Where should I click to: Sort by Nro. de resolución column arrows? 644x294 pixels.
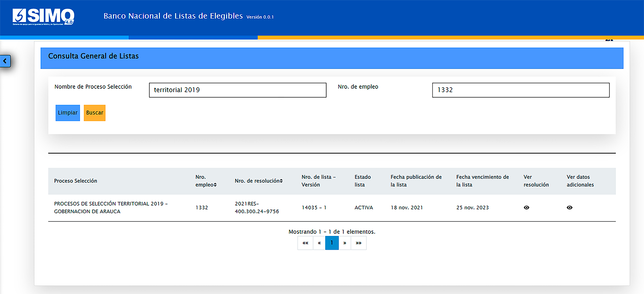tap(281, 181)
